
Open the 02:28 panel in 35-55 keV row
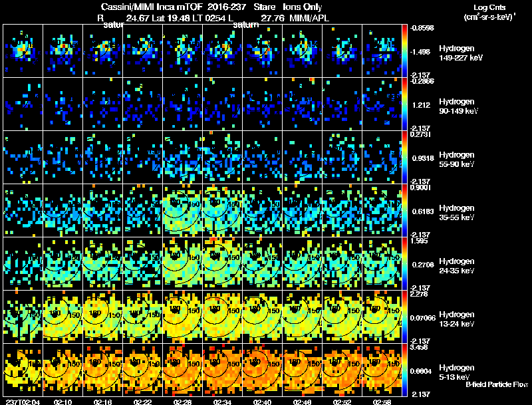182,210
